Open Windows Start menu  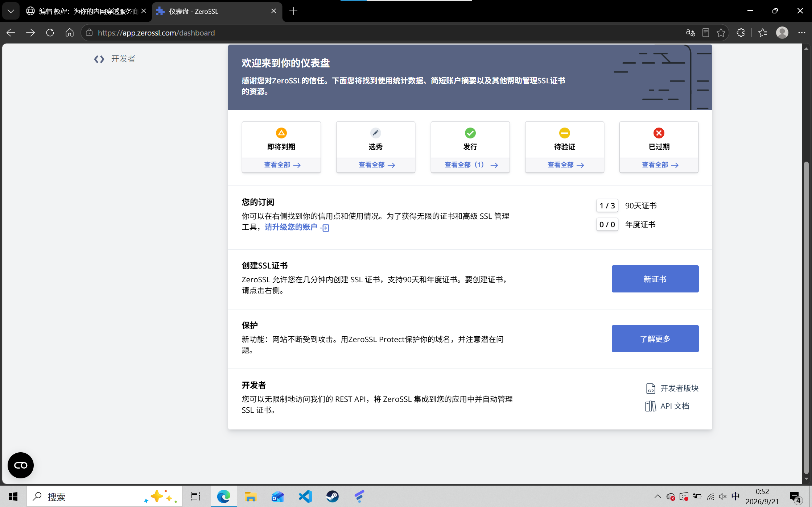pos(13,496)
